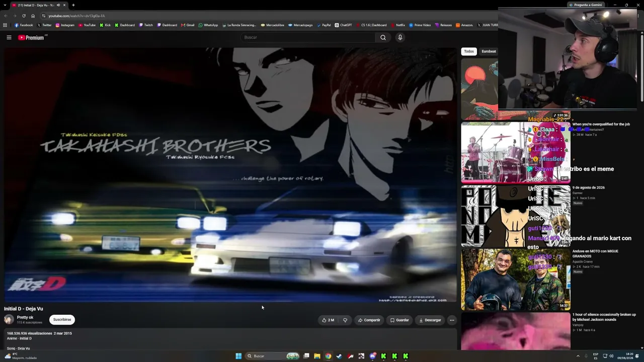Click the search magnifier button
This screenshot has height=362, width=644.
(x=383, y=37)
